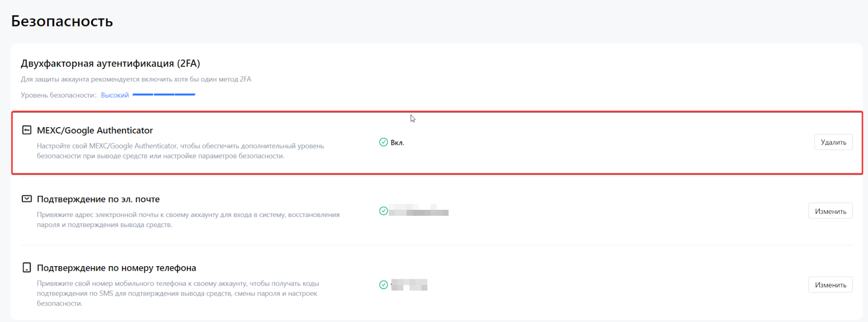Click the Высокий security level label
The image size is (868, 322).
[x=115, y=95]
